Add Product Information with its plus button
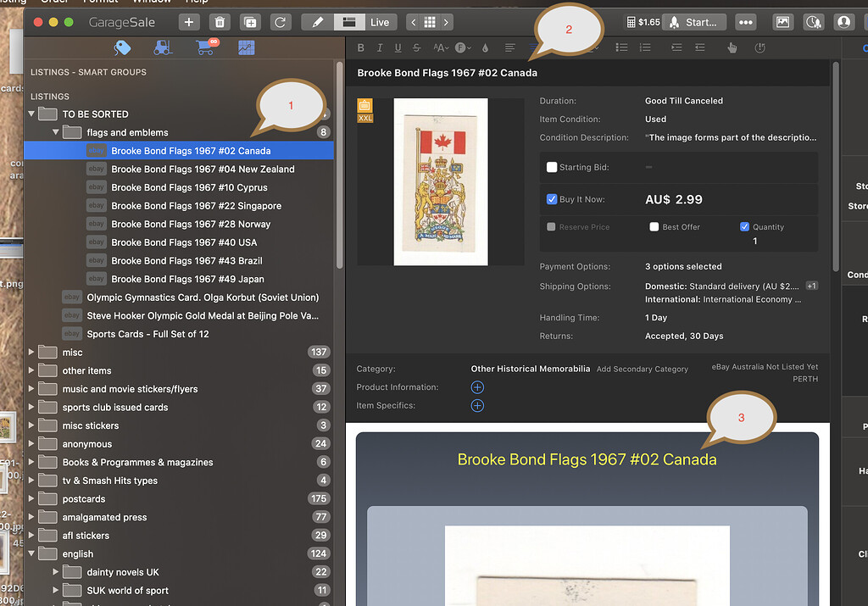868x606 pixels. (477, 387)
